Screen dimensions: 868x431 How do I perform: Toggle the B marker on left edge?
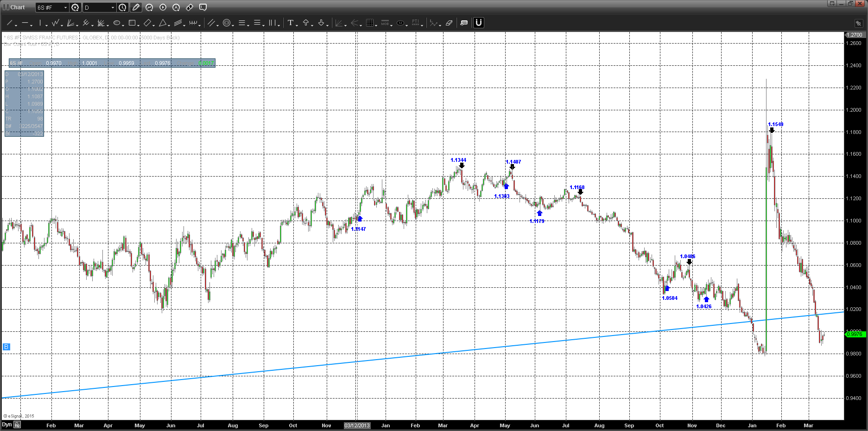pos(6,347)
